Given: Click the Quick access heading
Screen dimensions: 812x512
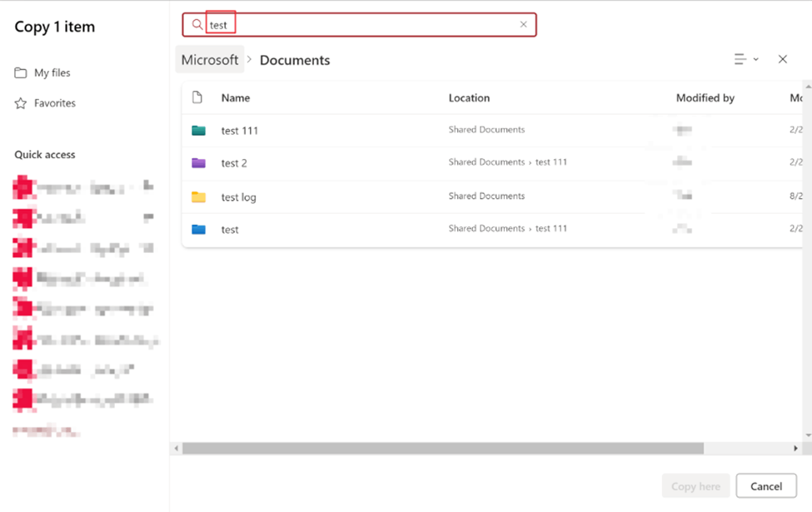Looking at the screenshot, I should click(x=44, y=154).
